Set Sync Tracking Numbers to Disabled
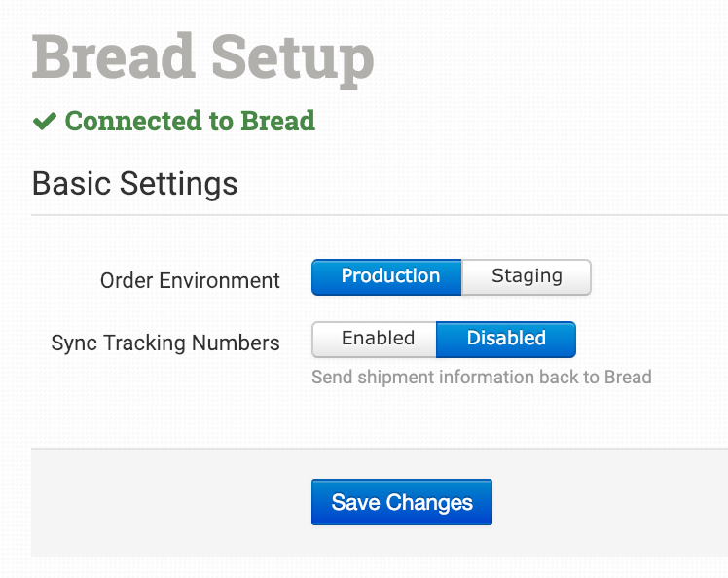 (506, 340)
